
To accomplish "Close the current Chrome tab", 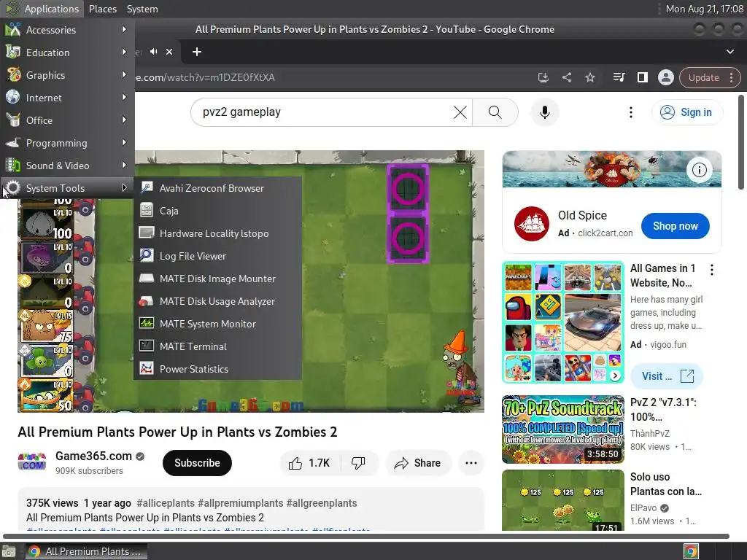I will tap(169, 52).
